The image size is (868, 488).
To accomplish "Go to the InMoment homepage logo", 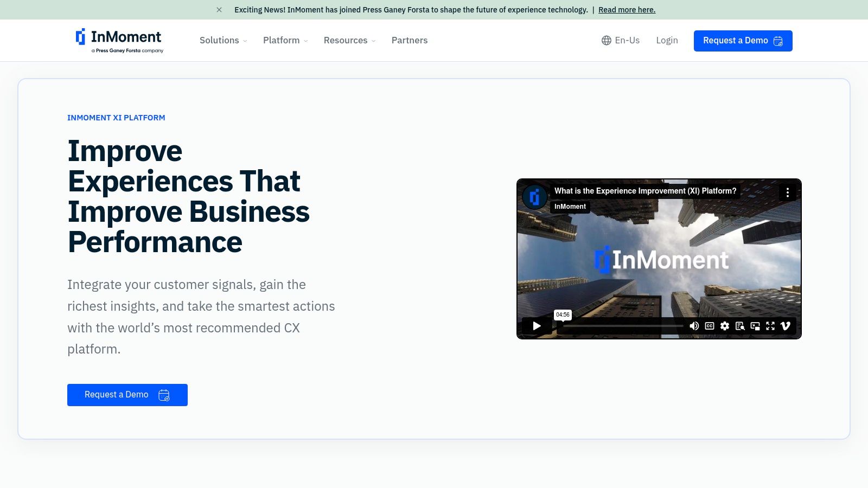I will point(119,40).
